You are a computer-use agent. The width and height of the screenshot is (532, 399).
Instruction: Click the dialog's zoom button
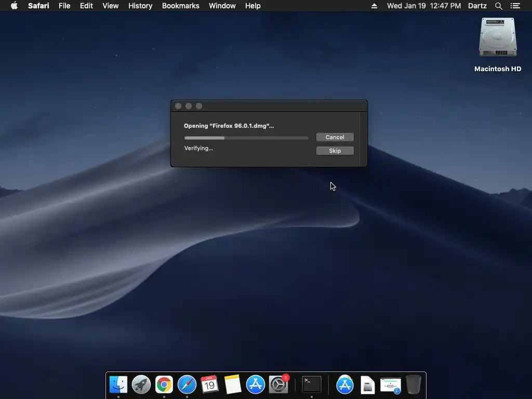[199, 106]
